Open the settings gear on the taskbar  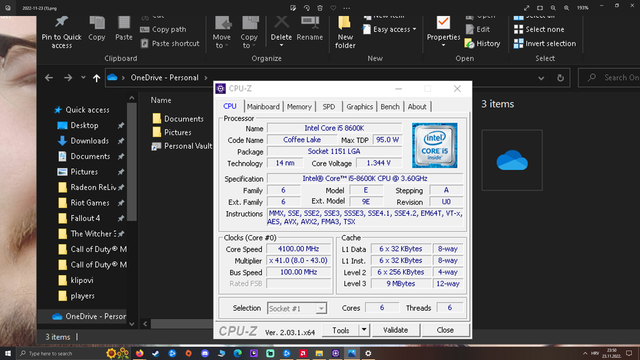point(368,353)
